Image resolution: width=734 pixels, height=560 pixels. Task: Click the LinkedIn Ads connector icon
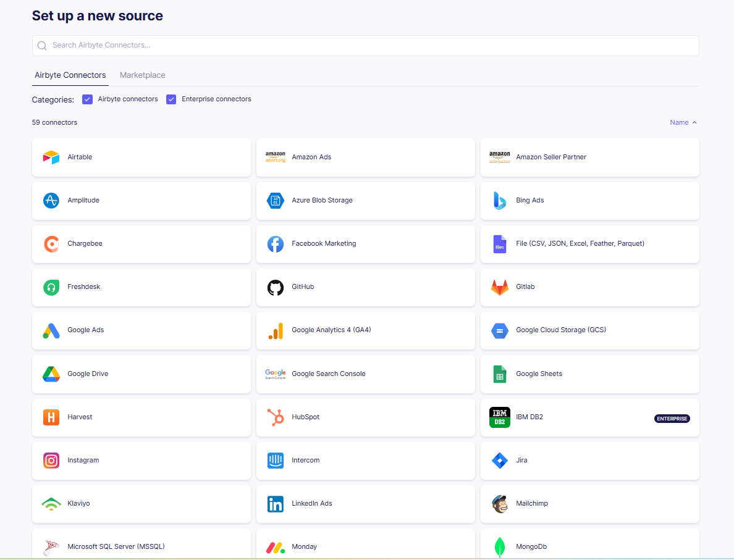pyautogui.click(x=275, y=503)
